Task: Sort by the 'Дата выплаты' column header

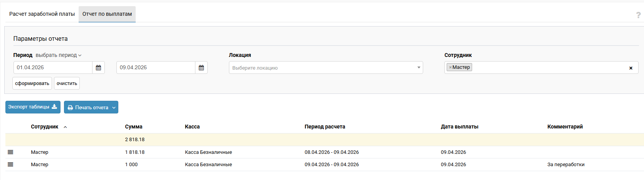Action: point(459,127)
